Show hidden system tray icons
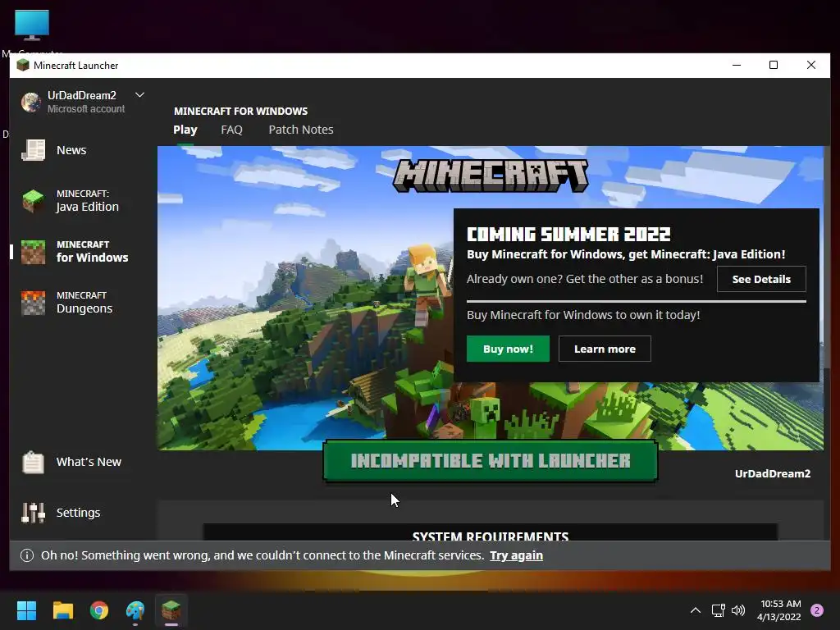Viewport: 840px width, 630px height. (696, 610)
